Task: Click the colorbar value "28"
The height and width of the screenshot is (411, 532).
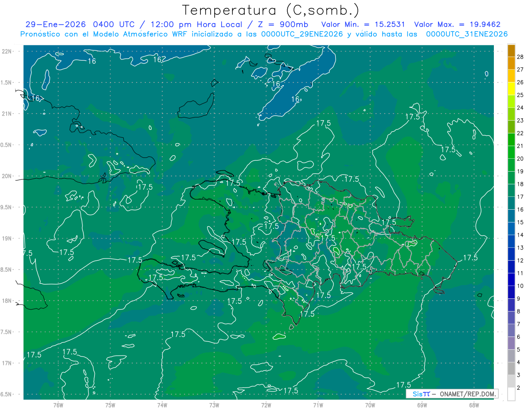Action: tap(520, 57)
